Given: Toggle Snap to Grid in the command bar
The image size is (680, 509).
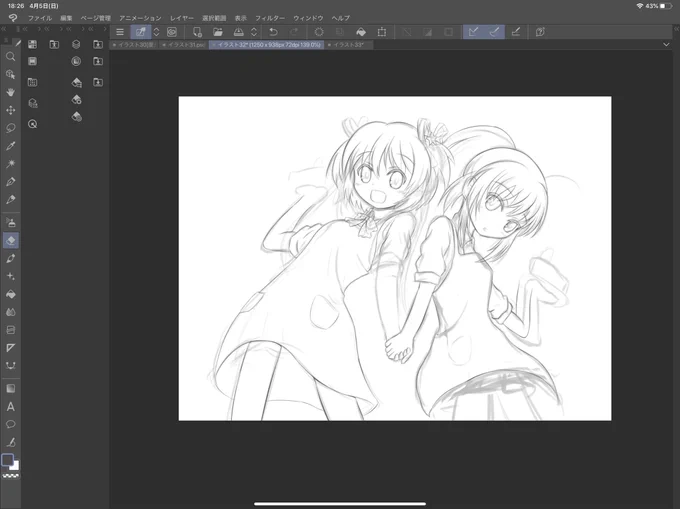Looking at the screenshot, I should point(516,32).
